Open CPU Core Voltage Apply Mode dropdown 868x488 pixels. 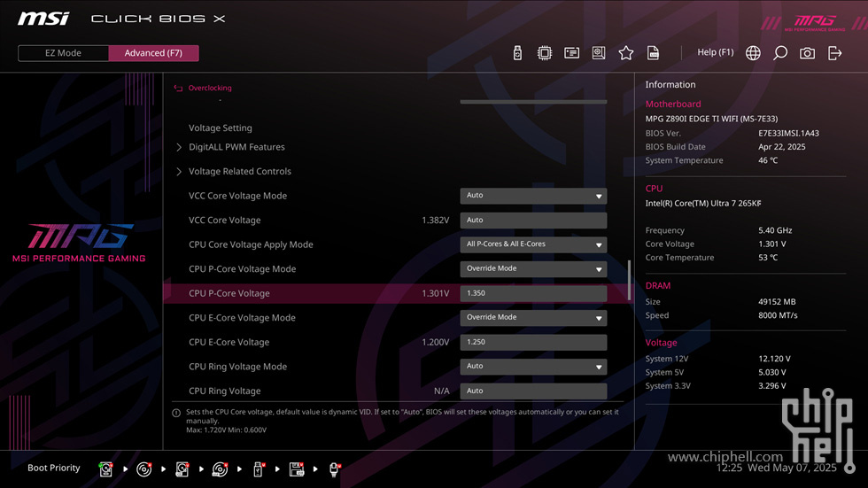pyautogui.click(x=533, y=244)
